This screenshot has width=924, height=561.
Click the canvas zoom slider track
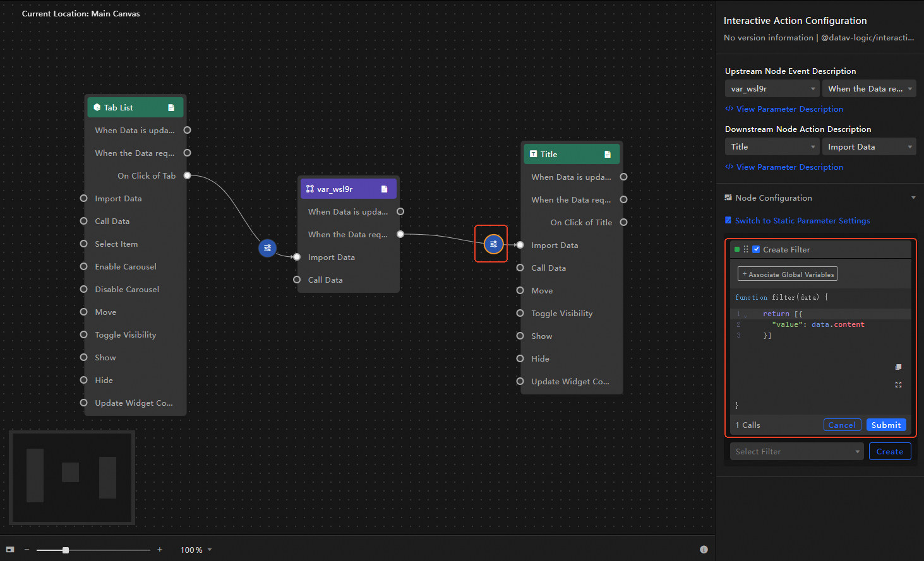pos(107,550)
